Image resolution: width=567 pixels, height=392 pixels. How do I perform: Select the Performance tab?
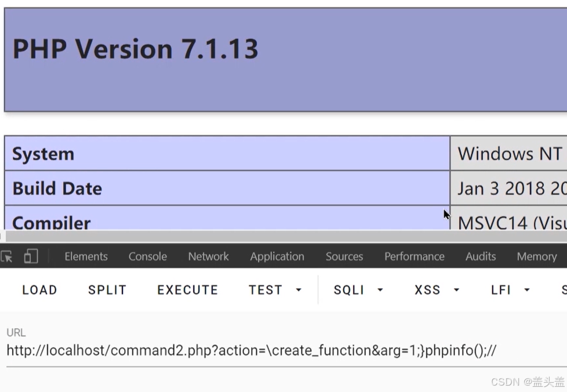click(x=415, y=256)
